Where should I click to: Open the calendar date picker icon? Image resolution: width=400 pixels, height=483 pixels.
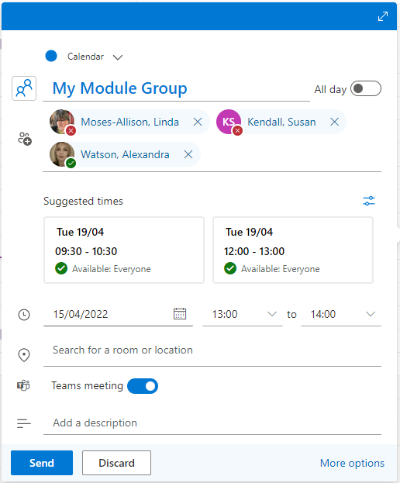tap(180, 314)
